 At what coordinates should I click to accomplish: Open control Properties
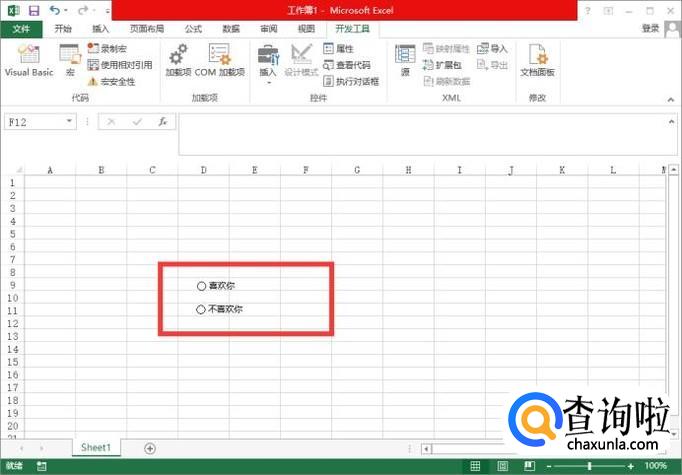click(x=339, y=49)
